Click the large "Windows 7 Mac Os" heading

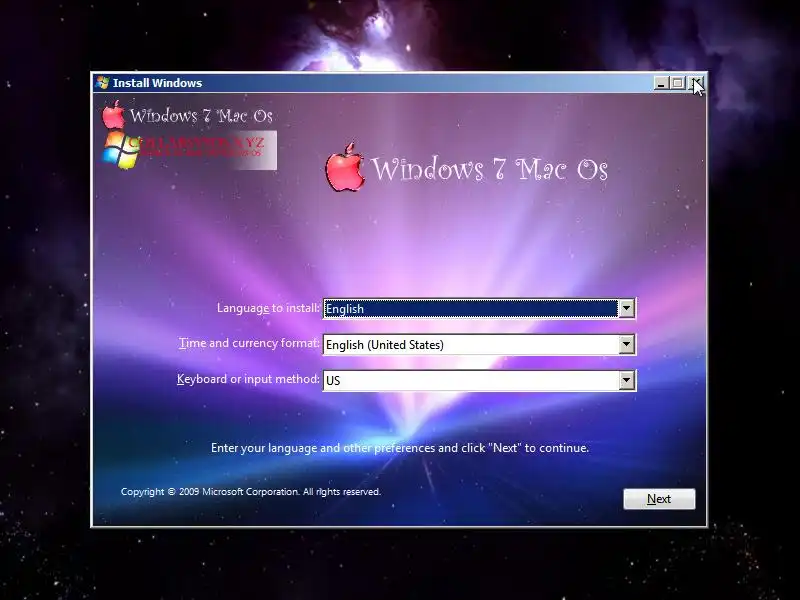(489, 169)
